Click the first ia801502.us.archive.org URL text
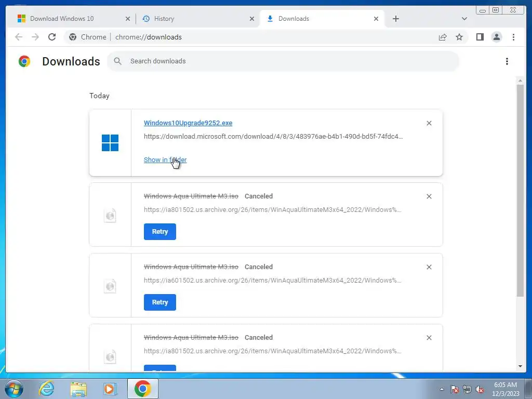 tap(272, 210)
